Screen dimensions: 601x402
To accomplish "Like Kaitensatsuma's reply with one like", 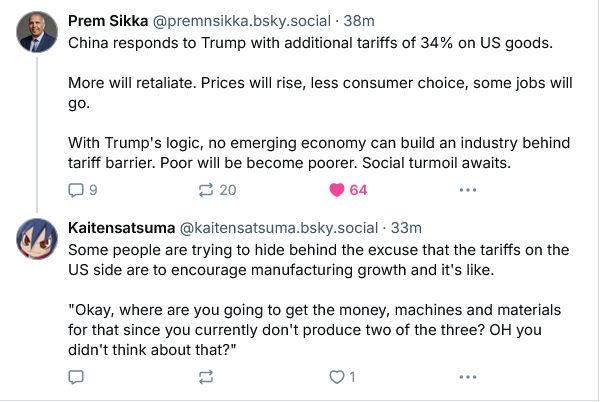I will tap(337, 377).
